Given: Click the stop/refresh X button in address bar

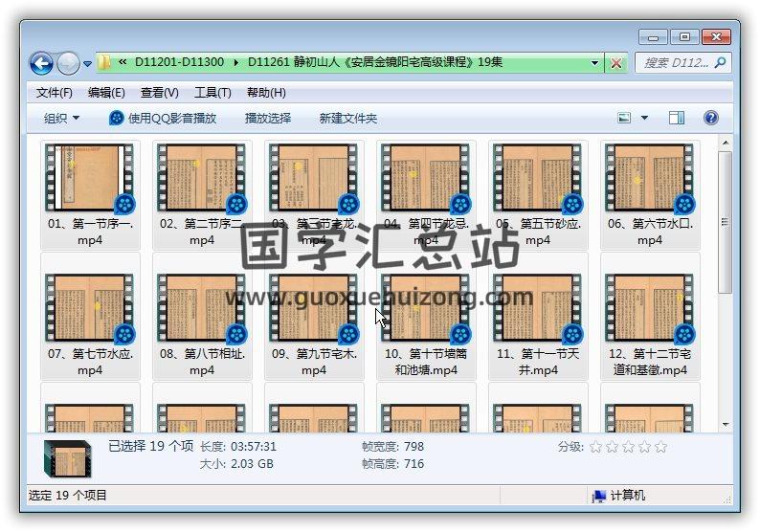Looking at the screenshot, I should (616, 63).
